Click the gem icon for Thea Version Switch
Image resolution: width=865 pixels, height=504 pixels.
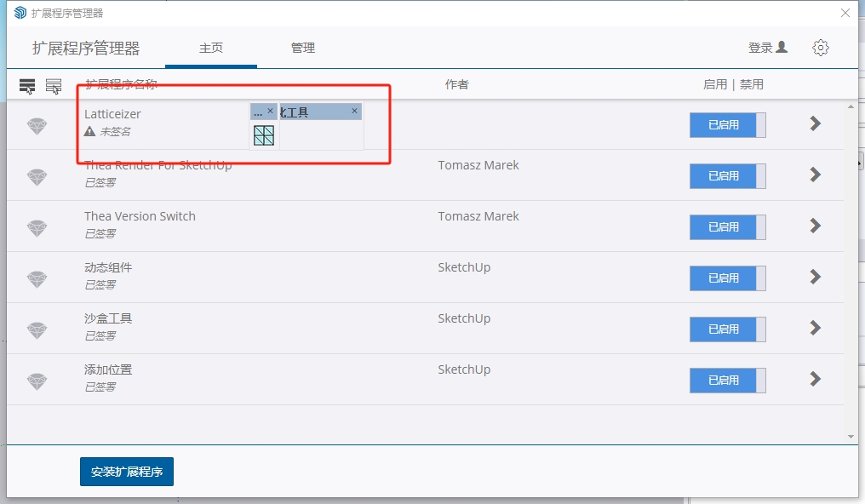pyautogui.click(x=37, y=228)
